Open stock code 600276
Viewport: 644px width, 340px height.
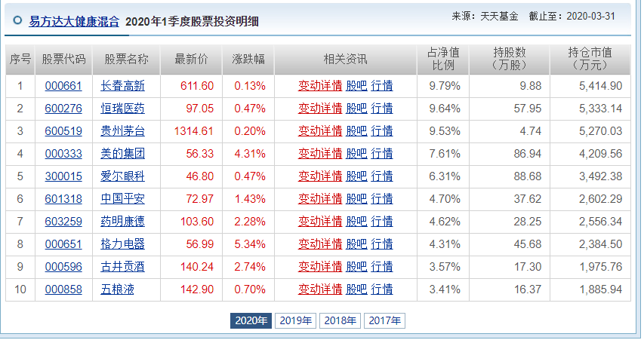63,109
